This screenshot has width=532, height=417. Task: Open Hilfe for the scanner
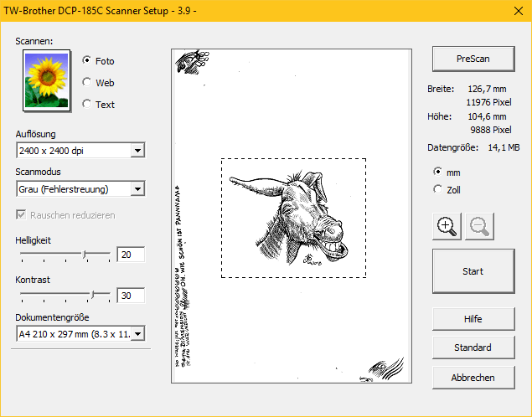coord(473,319)
